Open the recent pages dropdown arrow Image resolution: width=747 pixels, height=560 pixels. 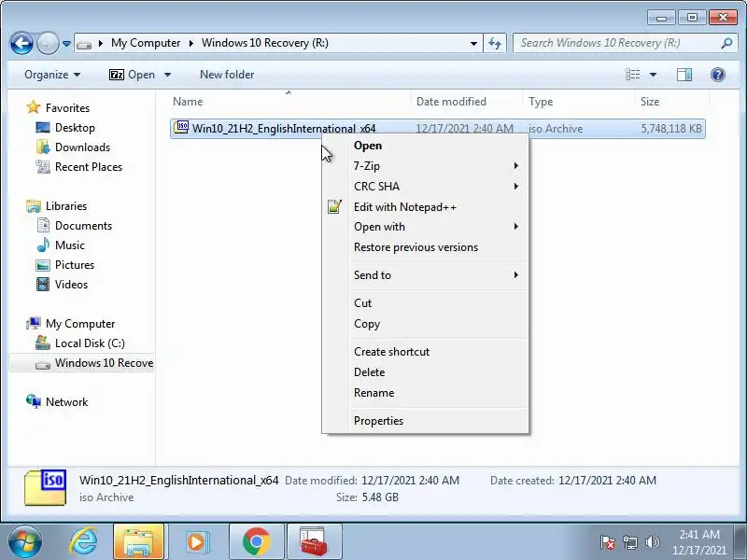[66, 44]
